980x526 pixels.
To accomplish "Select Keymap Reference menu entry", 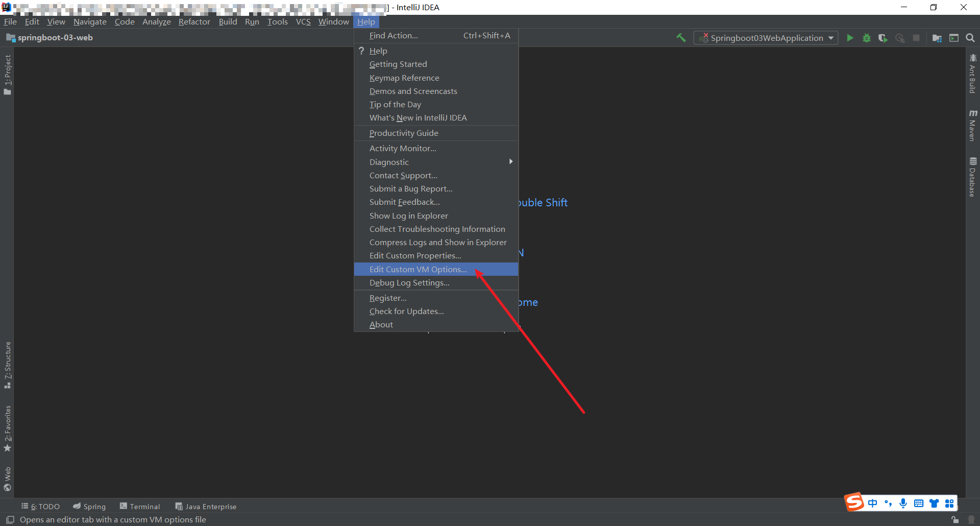I will tap(436, 78).
